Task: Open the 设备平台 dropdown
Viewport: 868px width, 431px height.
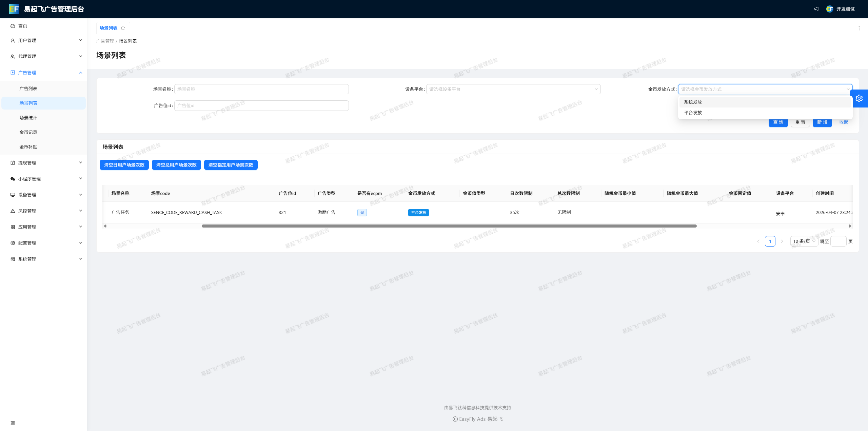Action: [x=513, y=89]
